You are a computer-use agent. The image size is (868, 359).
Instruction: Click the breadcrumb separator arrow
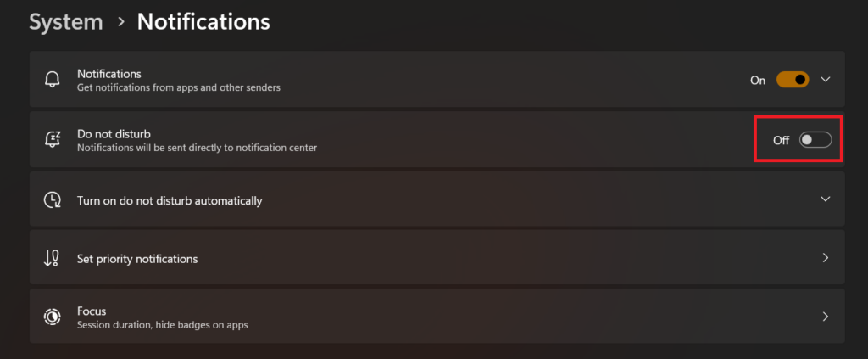coord(120,23)
